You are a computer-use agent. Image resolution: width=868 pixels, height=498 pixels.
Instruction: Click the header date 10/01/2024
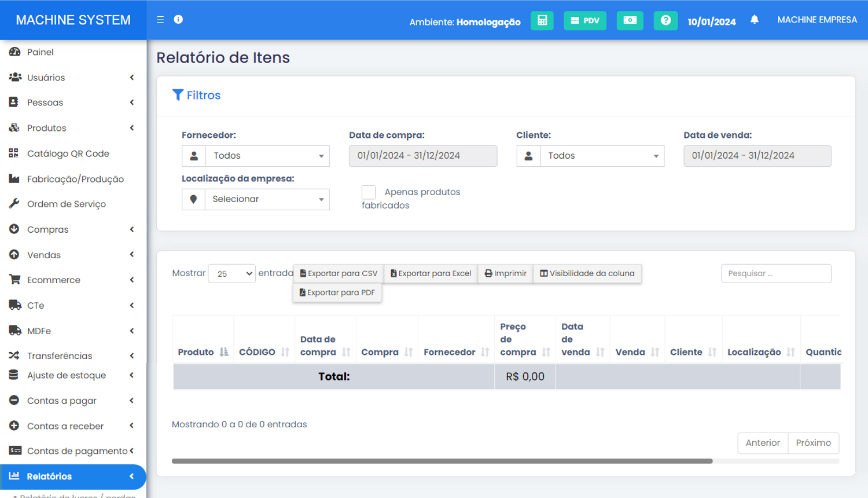[712, 21]
